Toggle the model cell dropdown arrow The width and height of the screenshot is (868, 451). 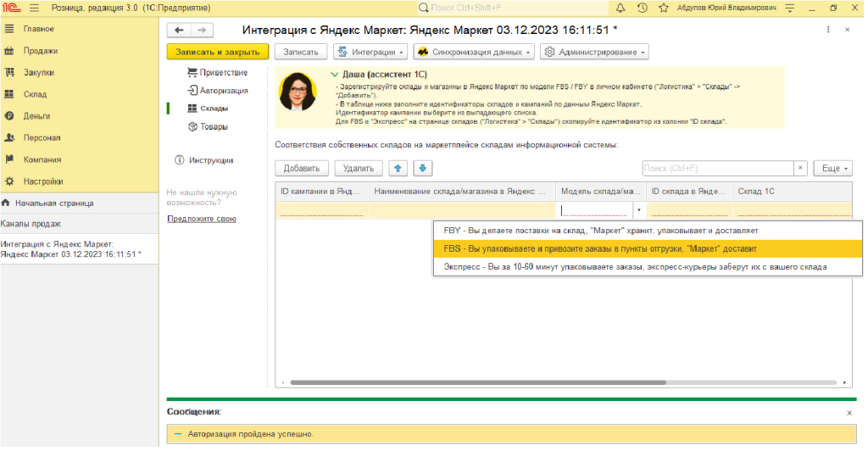click(639, 210)
